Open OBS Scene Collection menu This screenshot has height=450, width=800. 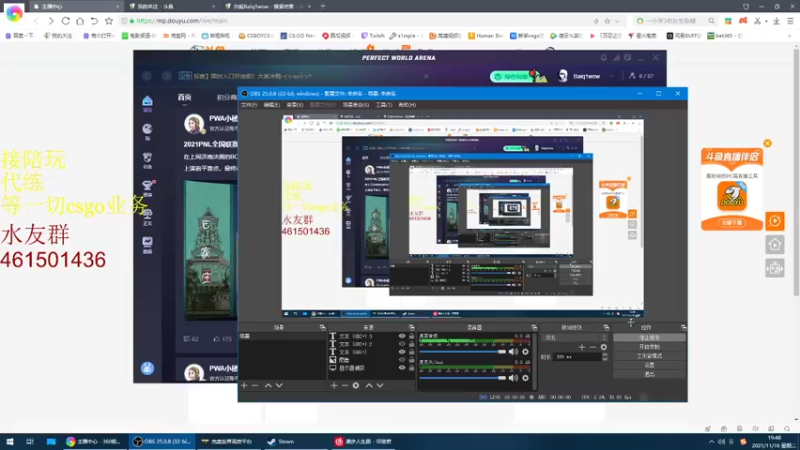(356, 105)
